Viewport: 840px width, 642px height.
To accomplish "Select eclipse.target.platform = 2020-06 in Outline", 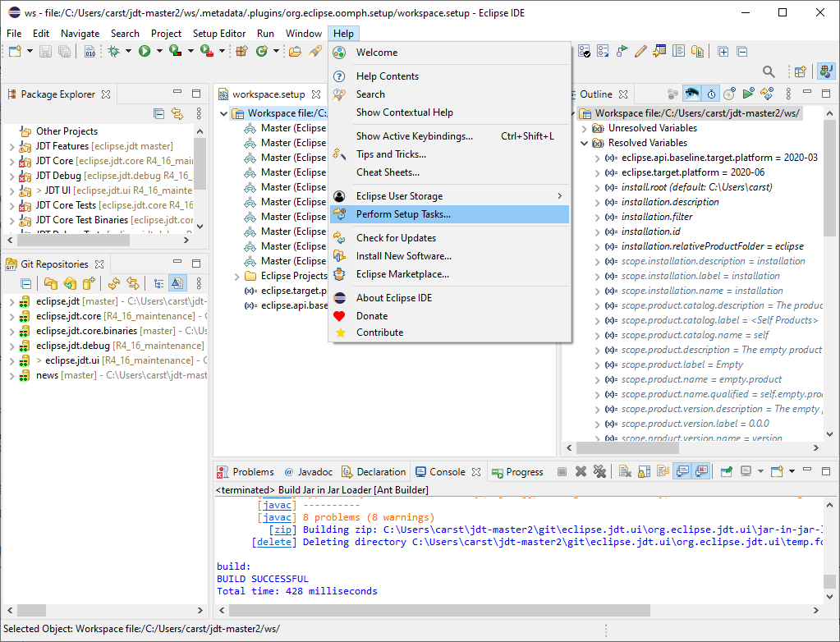I will tap(693, 172).
